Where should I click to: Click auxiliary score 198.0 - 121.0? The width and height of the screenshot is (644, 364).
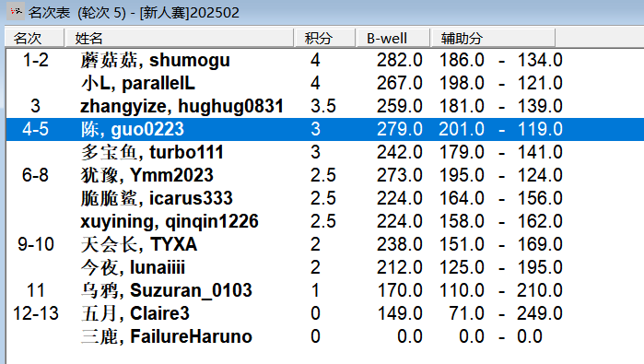coord(500,83)
